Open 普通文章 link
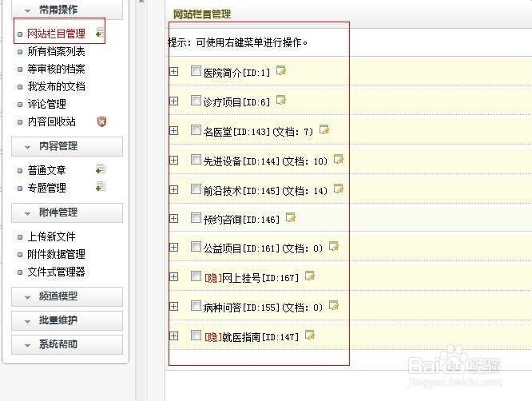This screenshot has width=532, height=401. point(46,170)
